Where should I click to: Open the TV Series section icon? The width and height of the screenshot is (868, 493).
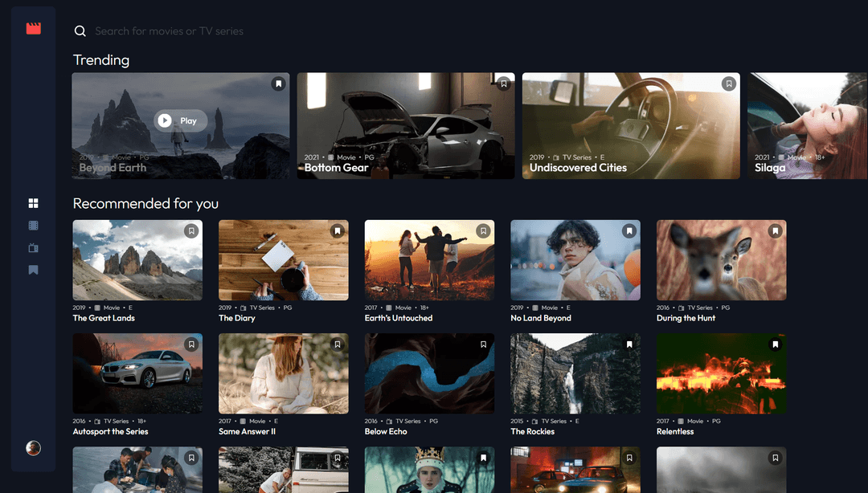33,248
